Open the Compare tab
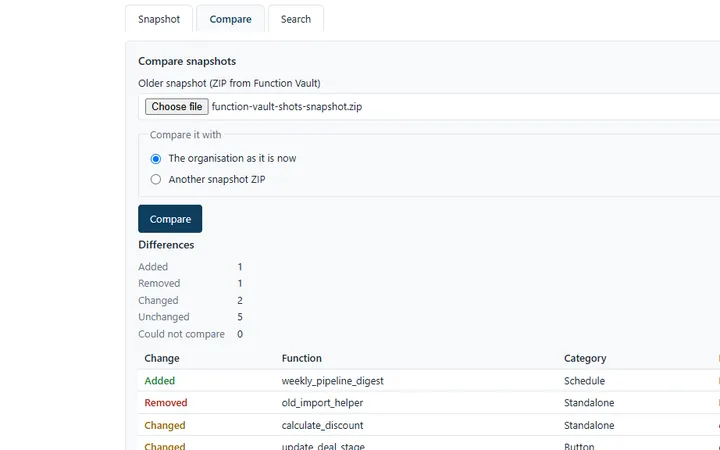The image size is (720, 450). (x=231, y=19)
